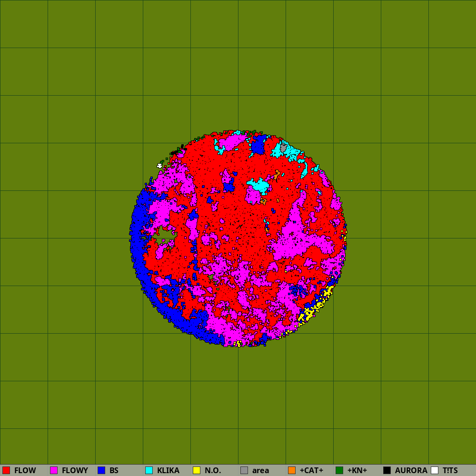Click the yellow N.O. legend swatch

197,470
